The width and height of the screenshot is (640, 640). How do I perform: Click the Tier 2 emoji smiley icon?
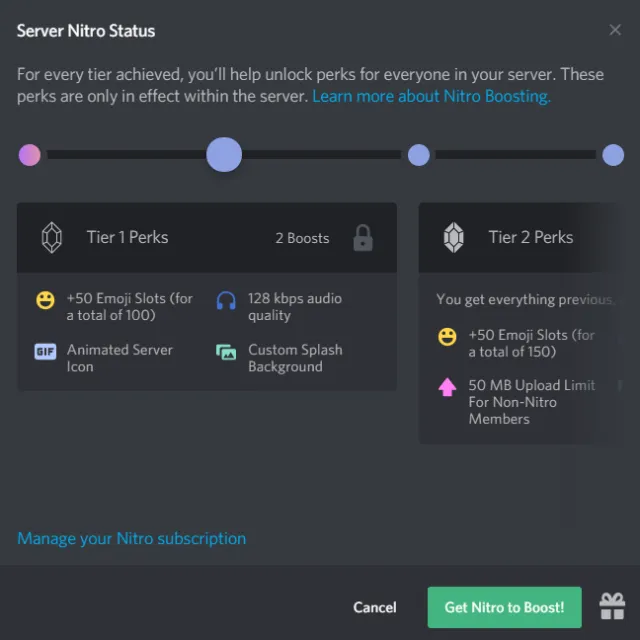(448, 337)
